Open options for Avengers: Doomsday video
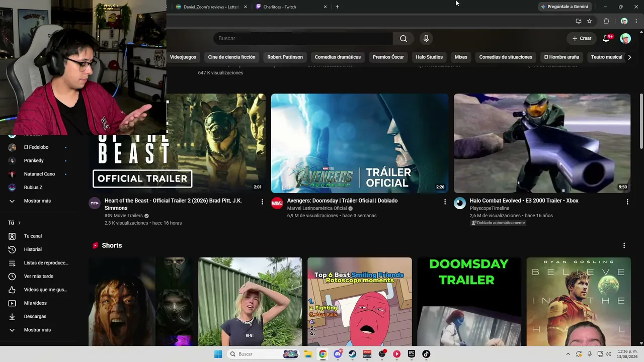 tap(445, 202)
